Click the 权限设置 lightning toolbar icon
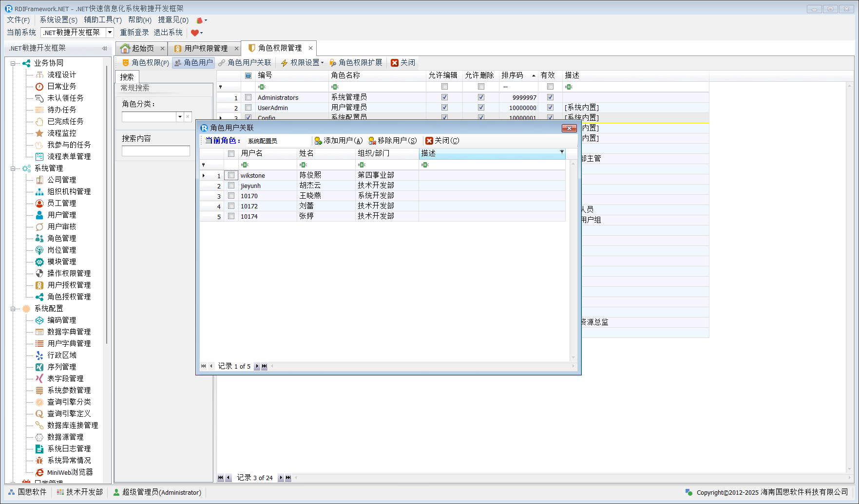Screen dimensions: 859x504 tap(285, 63)
